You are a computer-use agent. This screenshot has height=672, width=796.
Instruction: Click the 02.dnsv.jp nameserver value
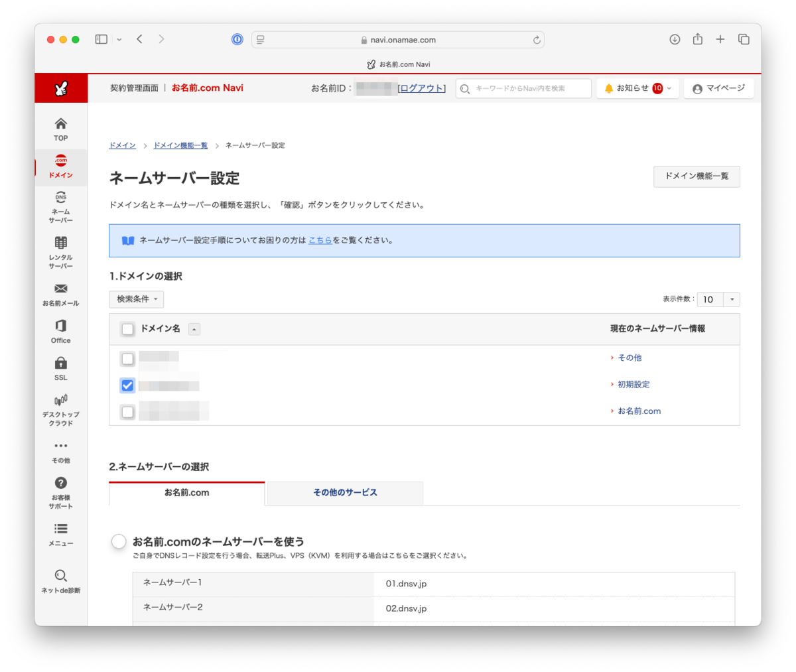(x=406, y=608)
